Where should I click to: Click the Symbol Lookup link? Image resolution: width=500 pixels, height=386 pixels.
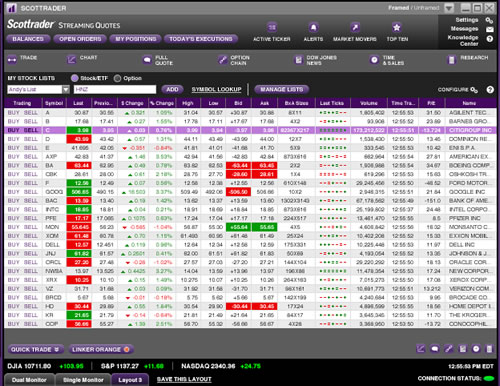click(216, 89)
